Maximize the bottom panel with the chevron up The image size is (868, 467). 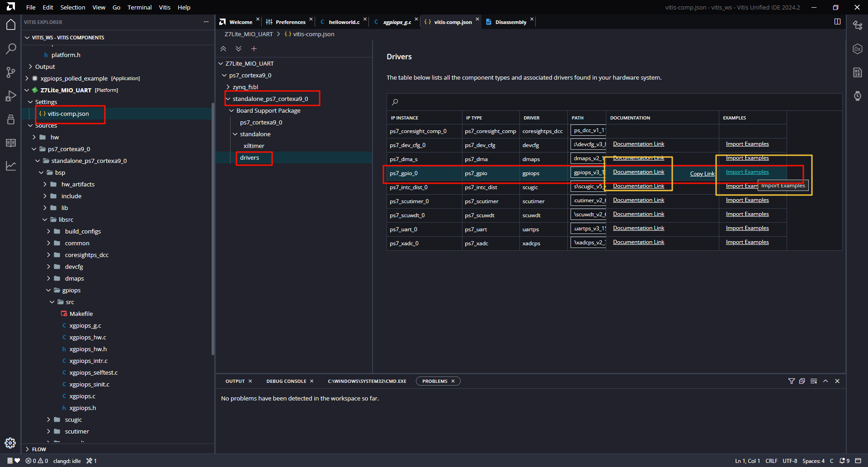coord(826,381)
